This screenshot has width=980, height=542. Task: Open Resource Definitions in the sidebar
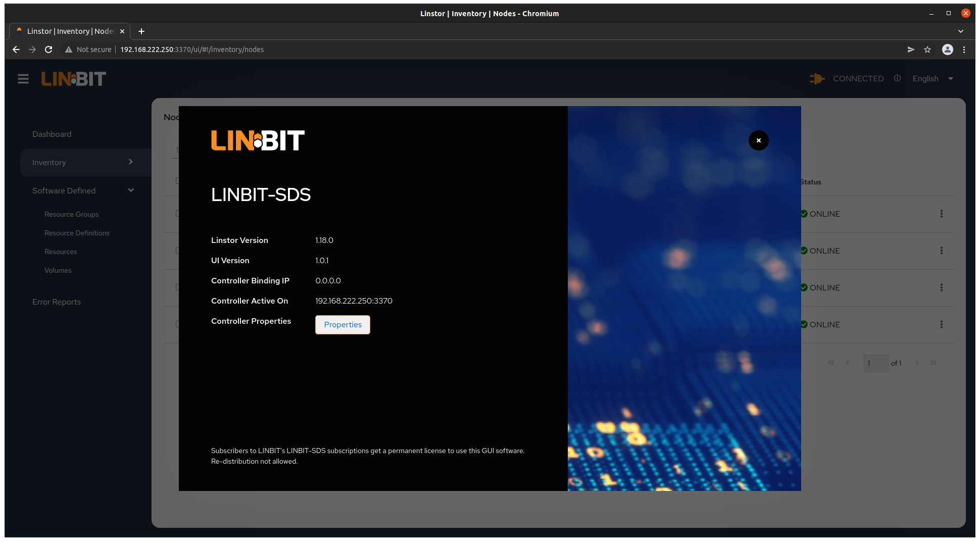[77, 233]
